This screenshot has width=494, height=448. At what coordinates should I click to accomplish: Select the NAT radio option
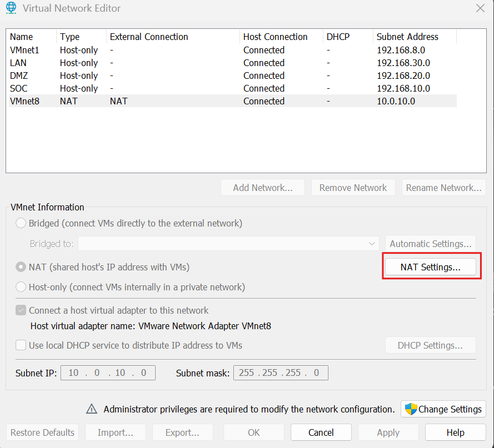[21, 267]
